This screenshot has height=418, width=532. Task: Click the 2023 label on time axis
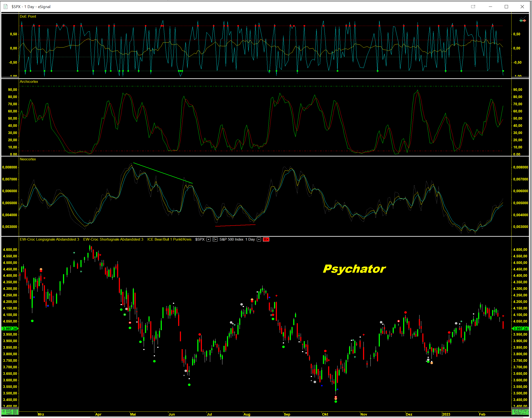coord(446,414)
